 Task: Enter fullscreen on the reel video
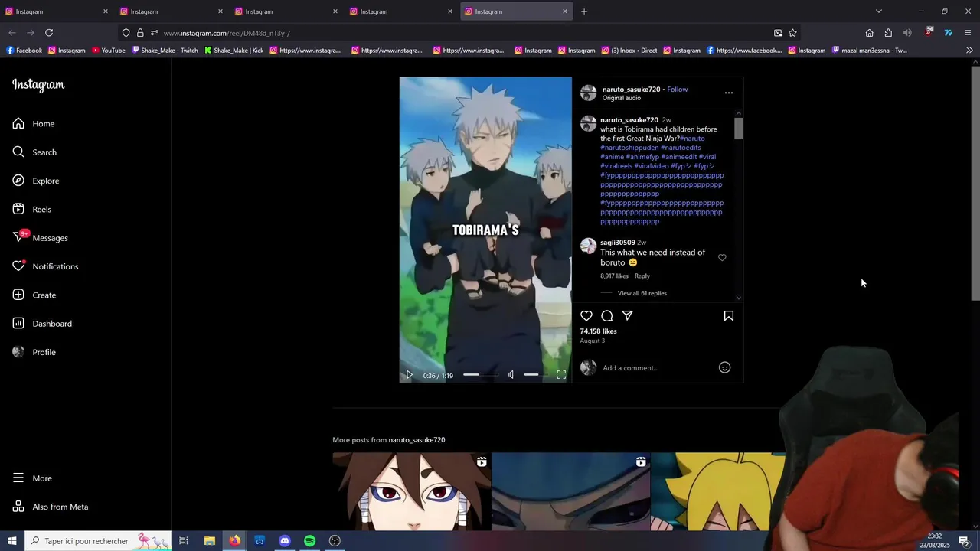point(561,375)
